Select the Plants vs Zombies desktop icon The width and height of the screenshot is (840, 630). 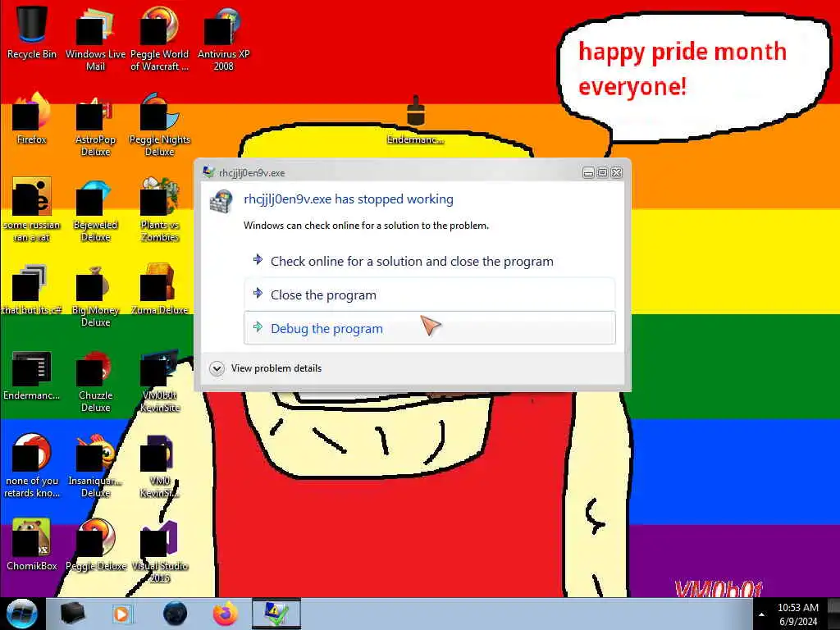[160, 210]
